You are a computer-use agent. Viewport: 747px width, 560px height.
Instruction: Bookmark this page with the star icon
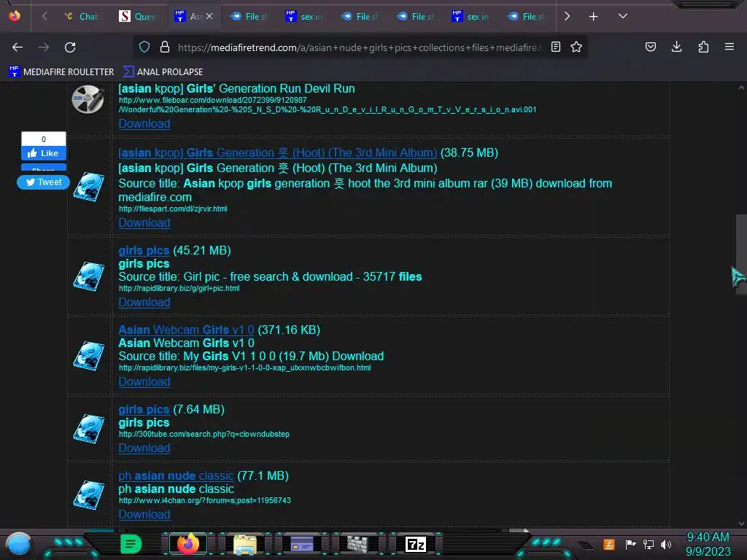click(576, 47)
